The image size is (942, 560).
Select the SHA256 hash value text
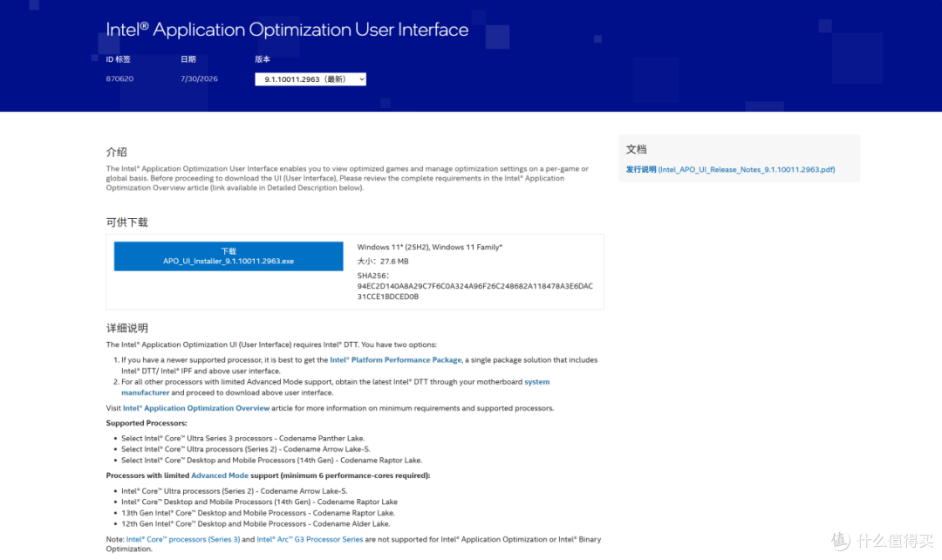point(474,291)
